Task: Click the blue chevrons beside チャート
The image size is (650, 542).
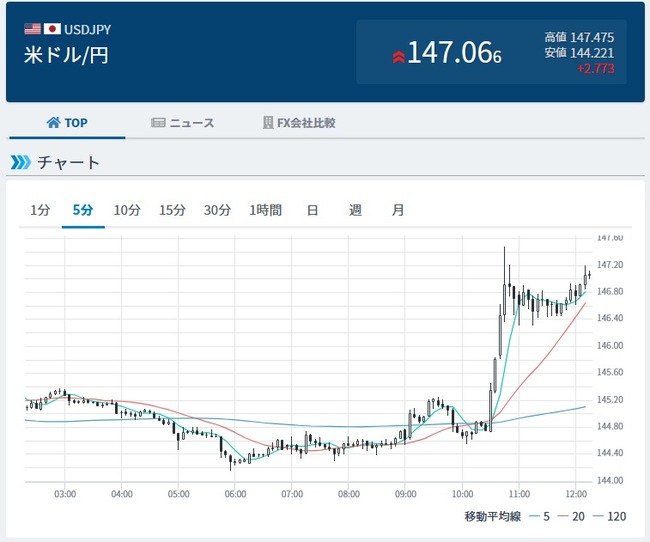Action: tap(20, 162)
